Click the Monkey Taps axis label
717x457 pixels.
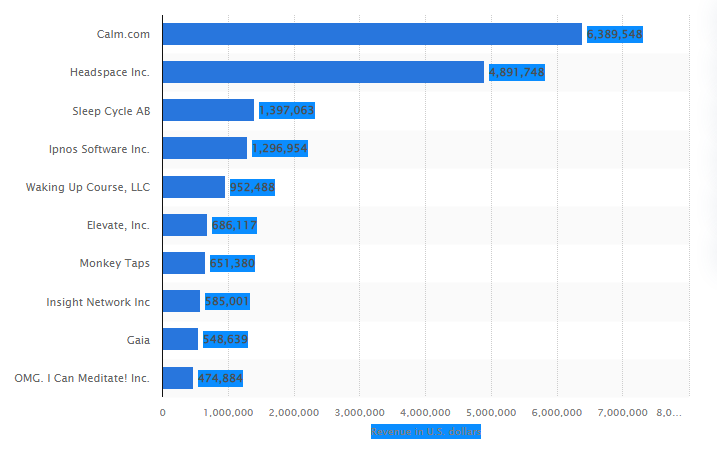115,263
